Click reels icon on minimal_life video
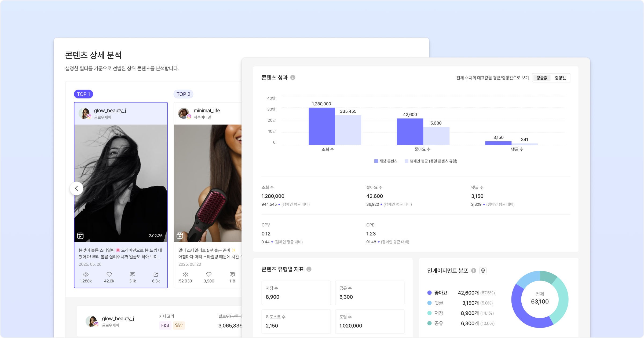Image resolution: width=644 pixels, height=338 pixels. point(180,236)
